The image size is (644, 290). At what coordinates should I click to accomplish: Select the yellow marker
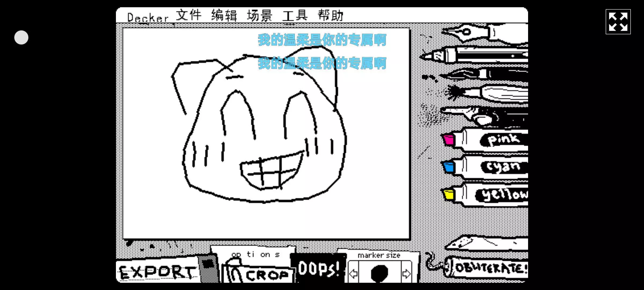coord(486,195)
